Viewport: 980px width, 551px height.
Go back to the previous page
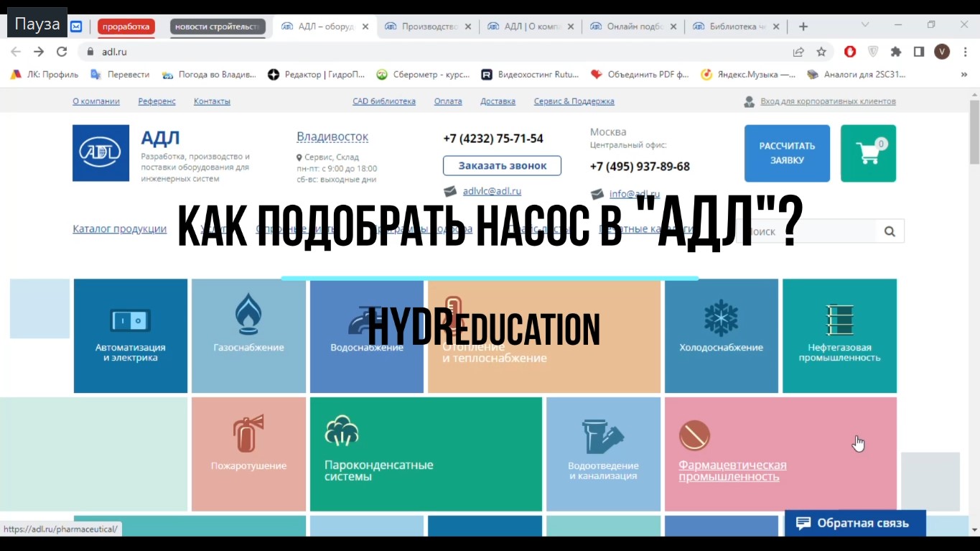tap(16, 52)
